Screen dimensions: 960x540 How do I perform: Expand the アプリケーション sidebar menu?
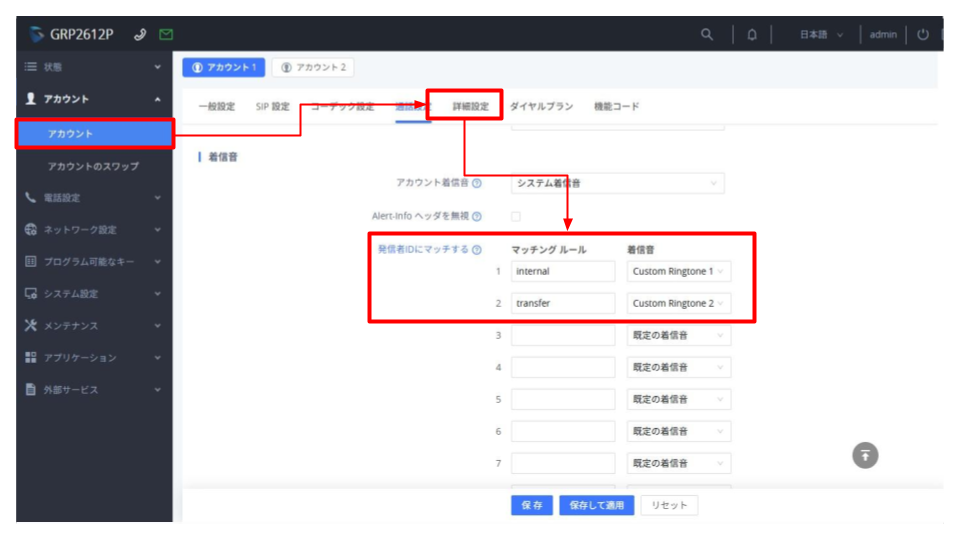point(157,357)
